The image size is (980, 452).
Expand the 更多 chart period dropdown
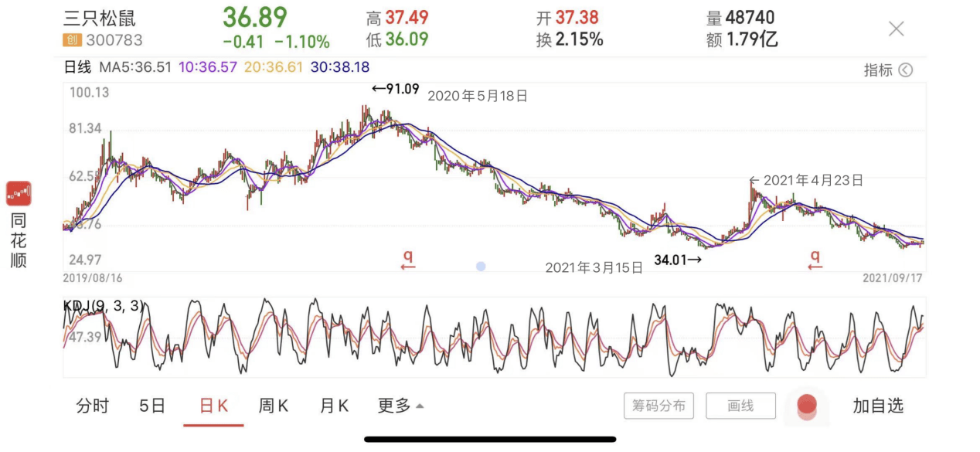(400, 406)
